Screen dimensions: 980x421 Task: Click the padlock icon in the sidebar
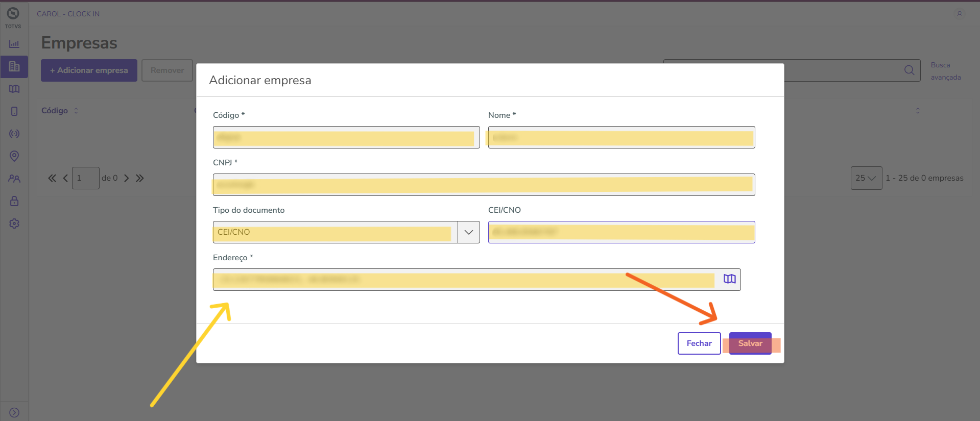14,201
